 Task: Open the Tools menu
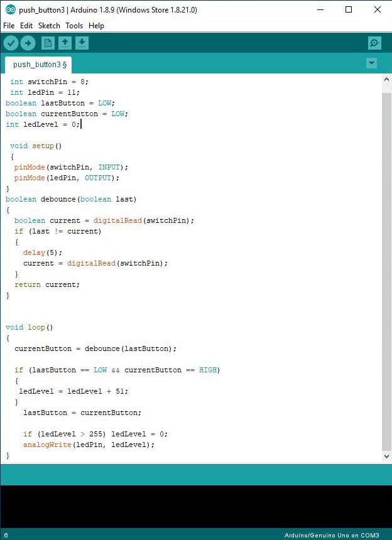[x=74, y=26]
